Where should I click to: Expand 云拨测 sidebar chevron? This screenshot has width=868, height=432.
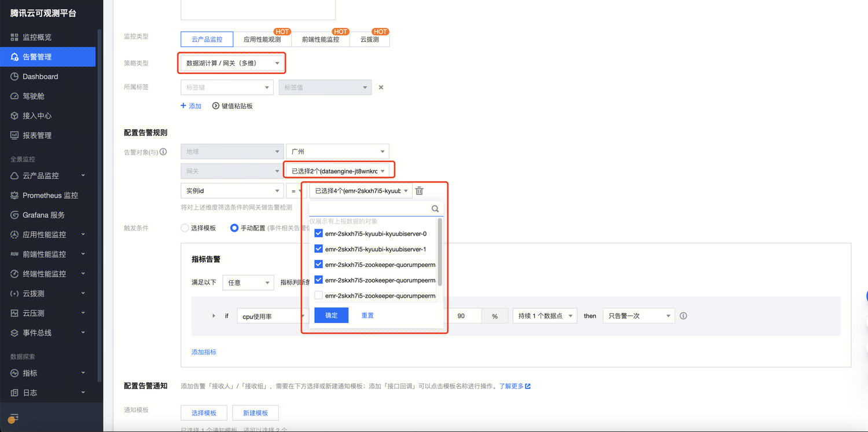point(83,294)
